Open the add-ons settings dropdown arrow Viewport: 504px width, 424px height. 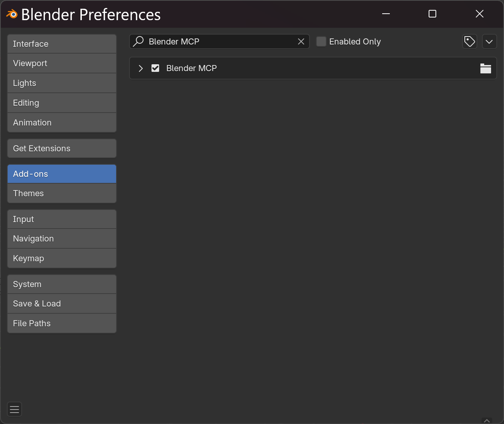(489, 41)
